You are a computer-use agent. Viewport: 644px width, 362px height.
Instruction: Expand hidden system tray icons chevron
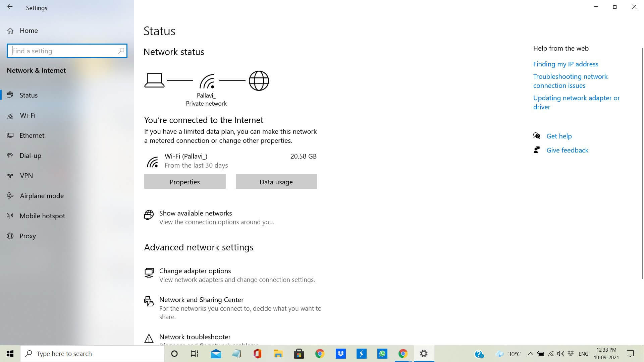tap(530, 354)
